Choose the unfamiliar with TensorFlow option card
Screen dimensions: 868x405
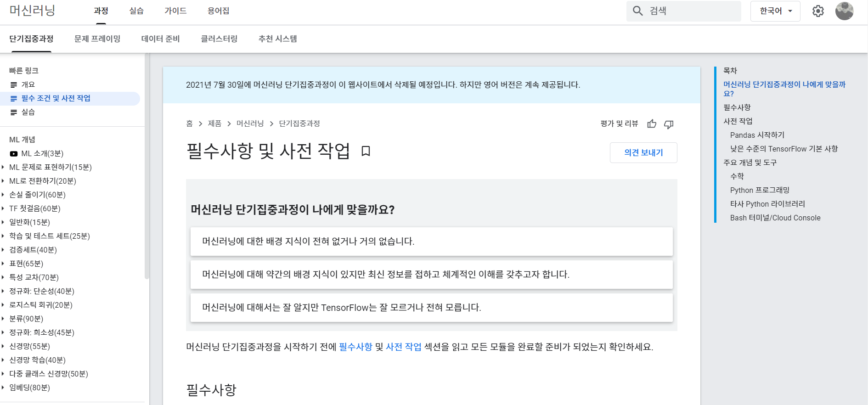(x=432, y=308)
